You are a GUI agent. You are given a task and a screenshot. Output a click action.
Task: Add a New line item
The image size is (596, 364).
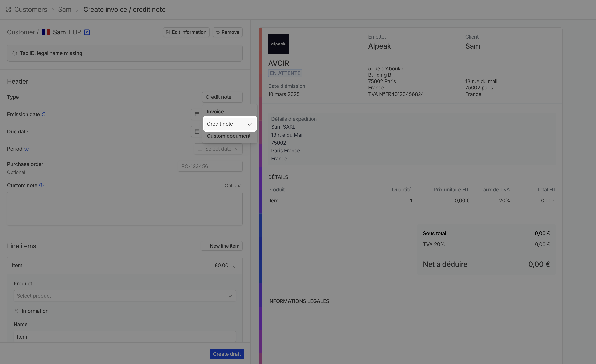222,246
